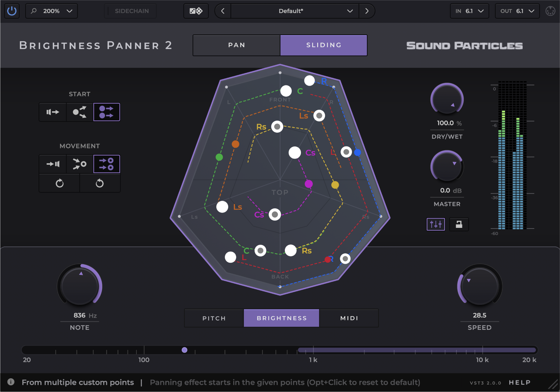Click the 28.5 speed value field
Image resolution: width=560 pixels, height=392 pixels.
(479, 316)
